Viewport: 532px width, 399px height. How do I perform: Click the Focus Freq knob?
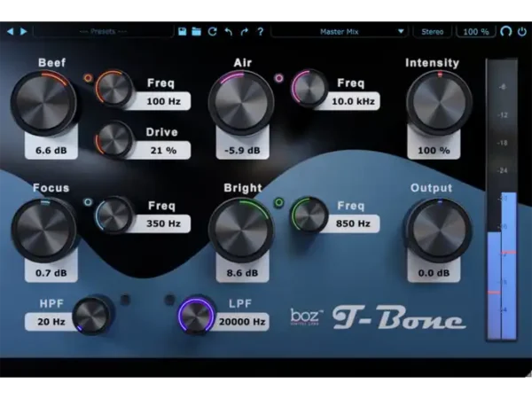(x=114, y=215)
